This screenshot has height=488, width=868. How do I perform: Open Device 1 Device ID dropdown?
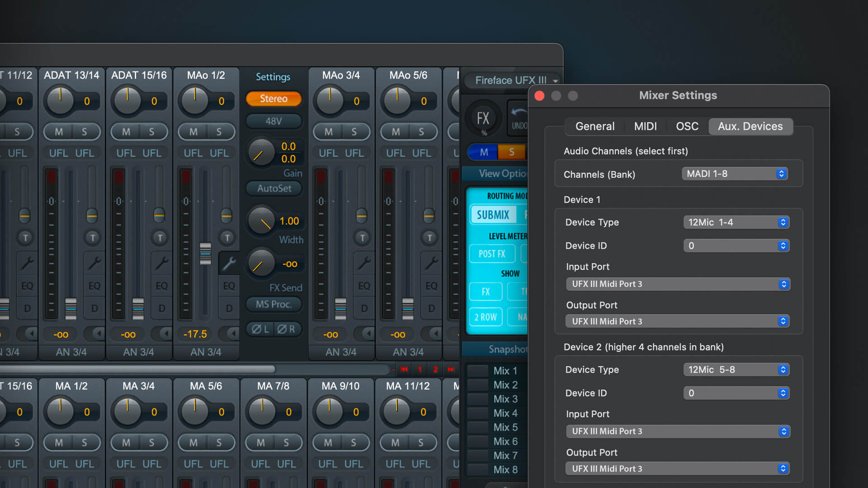pos(736,246)
